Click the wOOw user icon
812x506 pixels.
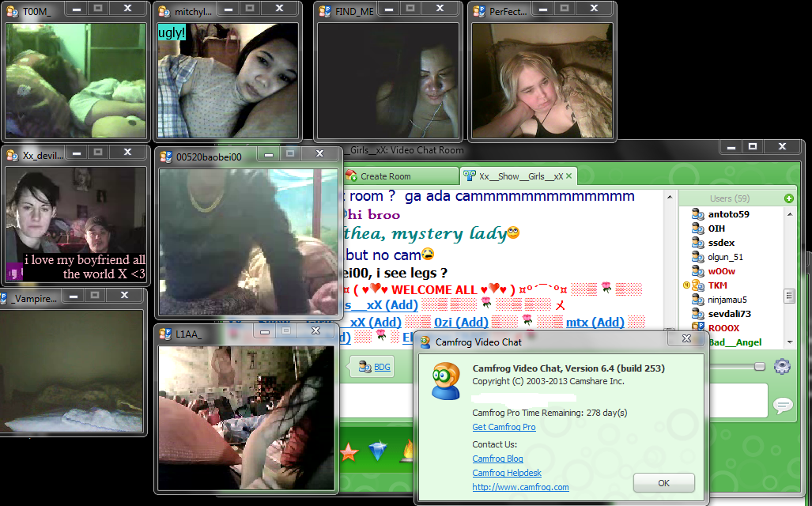[x=698, y=271]
